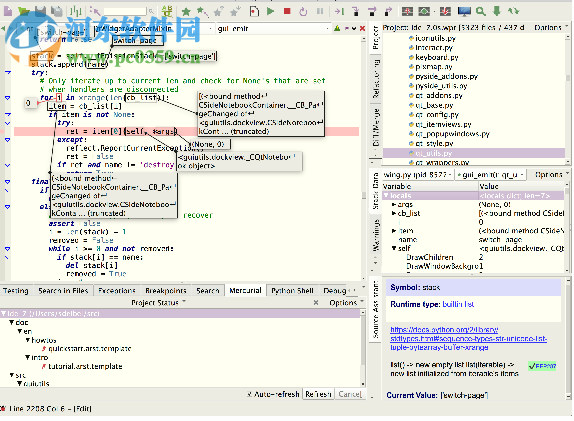This screenshot has width=574, height=421.
Task: Select keyboard.py in project tree
Action: pyautogui.click(x=437, y=57)
